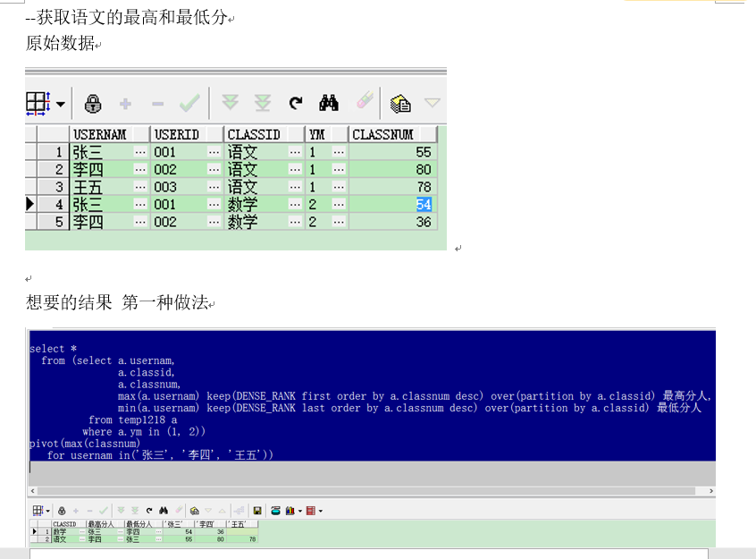Click small query by example icon in SQL result toolbar
The height and width of the screenshot is (559, 756).
pos(194,511)
